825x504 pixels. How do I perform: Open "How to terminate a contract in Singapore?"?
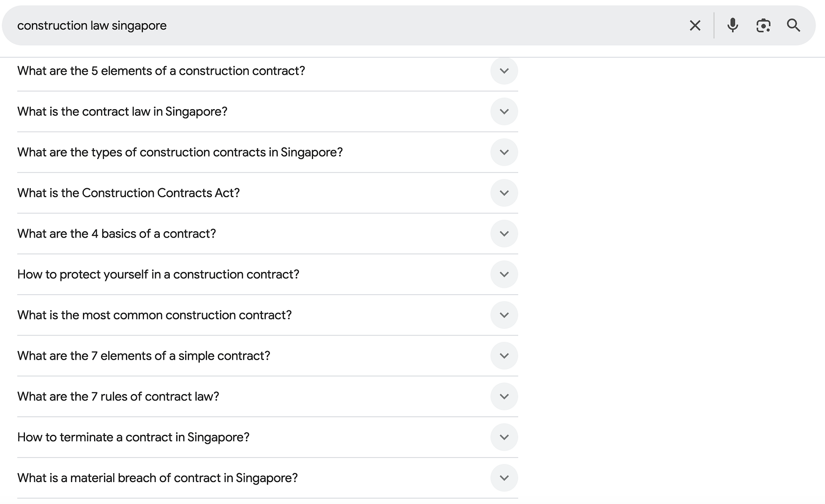pyautogui.click(x=133, y=437)
